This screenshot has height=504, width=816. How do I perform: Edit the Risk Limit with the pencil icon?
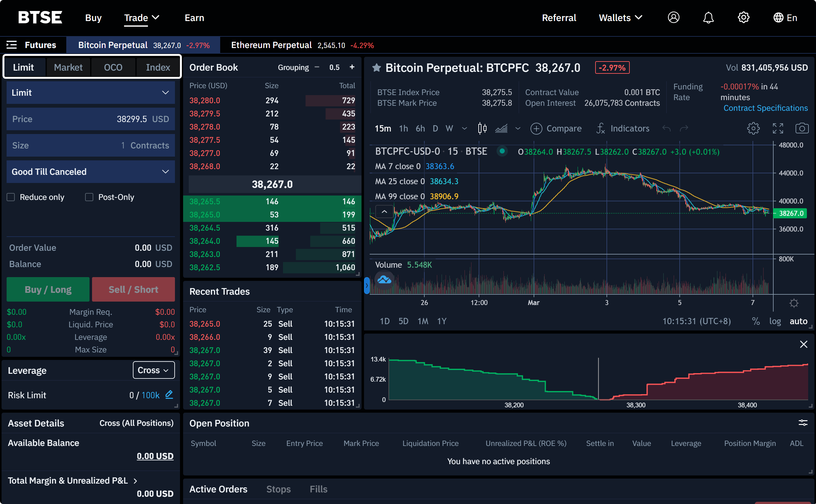[x=169, y=395]
